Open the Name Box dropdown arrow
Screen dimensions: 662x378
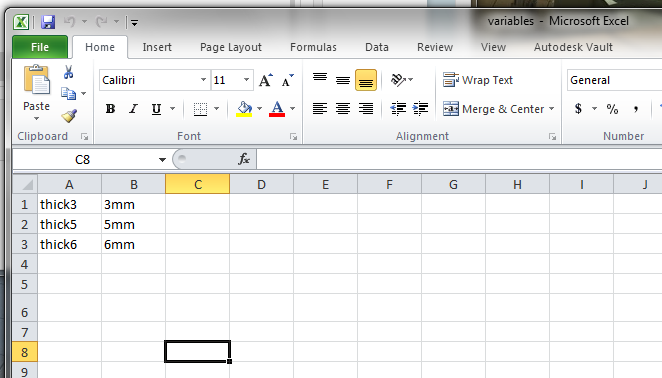click(x=162, y=160)
